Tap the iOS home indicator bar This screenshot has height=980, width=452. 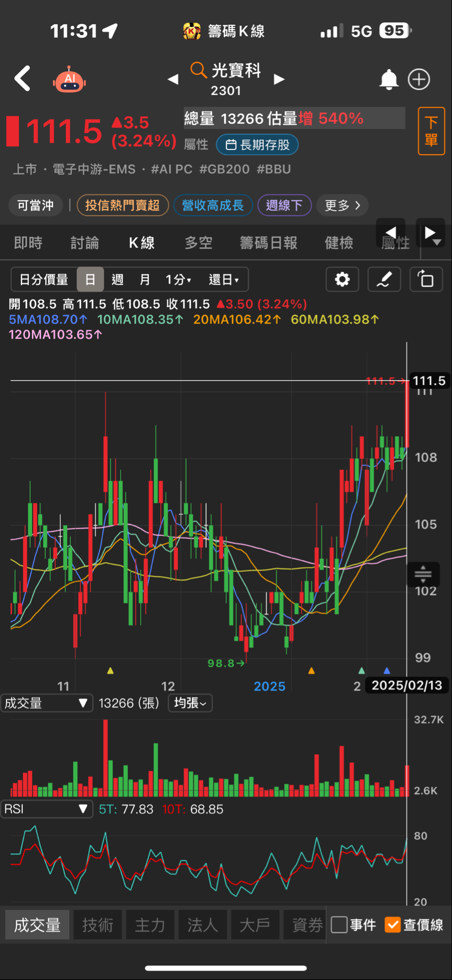[226, 968]
